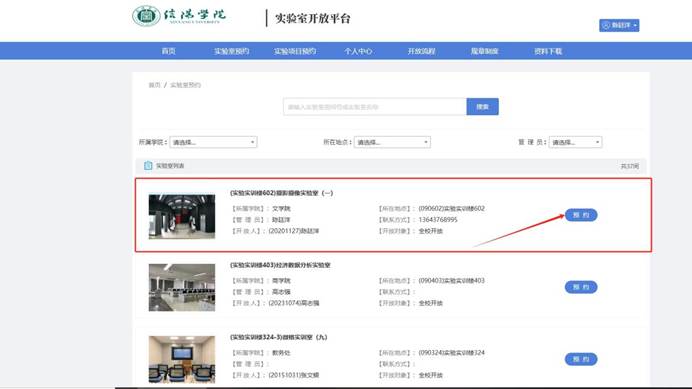Open 实验室预约 in the navigation bar

coord(232,51)
